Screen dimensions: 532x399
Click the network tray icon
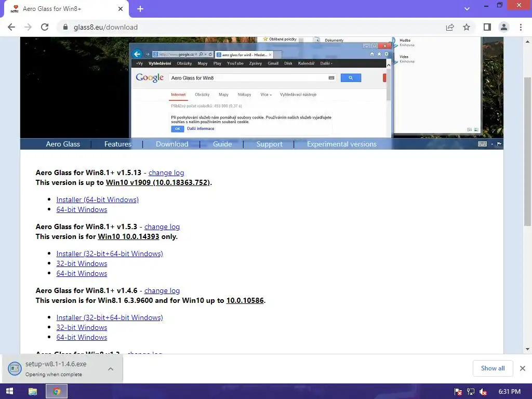[471, 392]
